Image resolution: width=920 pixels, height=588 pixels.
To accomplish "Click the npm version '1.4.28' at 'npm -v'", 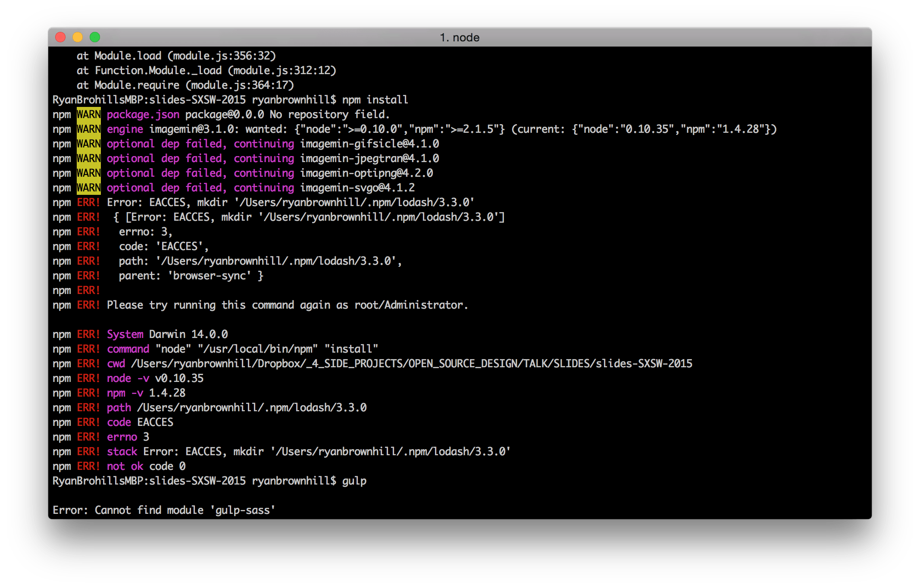I will tap(167, 393).
